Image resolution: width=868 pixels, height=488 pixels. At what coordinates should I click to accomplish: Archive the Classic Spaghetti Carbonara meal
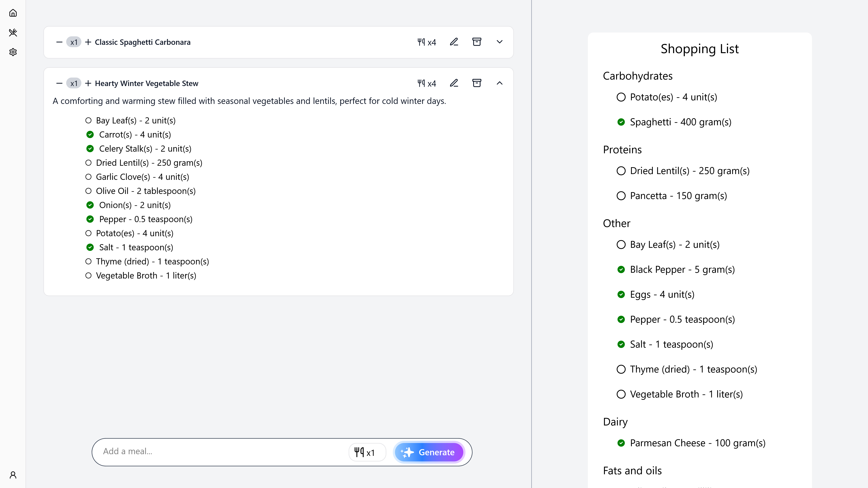coord(476,42)
